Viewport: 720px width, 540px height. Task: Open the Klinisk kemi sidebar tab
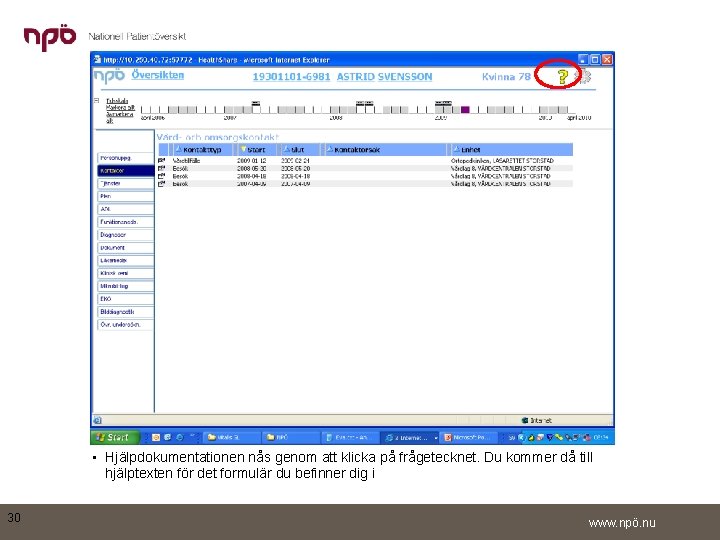click(x=125, y=273)
